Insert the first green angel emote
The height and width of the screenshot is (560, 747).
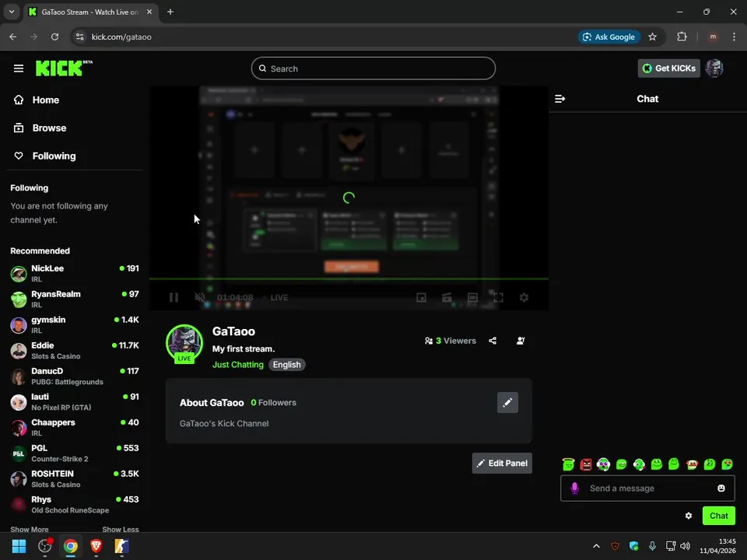coord(568,464)
